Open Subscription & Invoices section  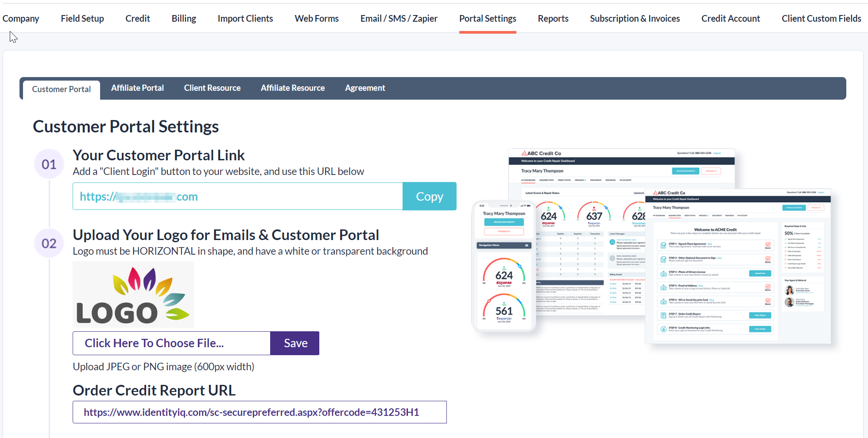[635, 19]
